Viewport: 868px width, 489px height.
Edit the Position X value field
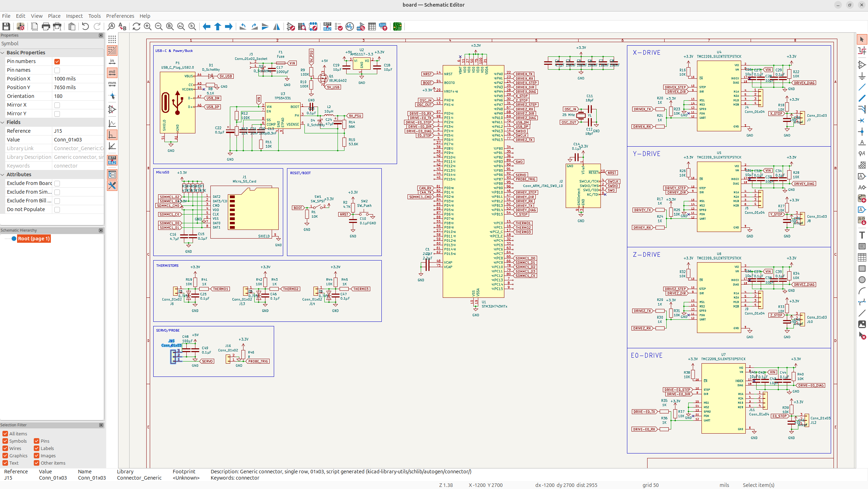point(78,79)
